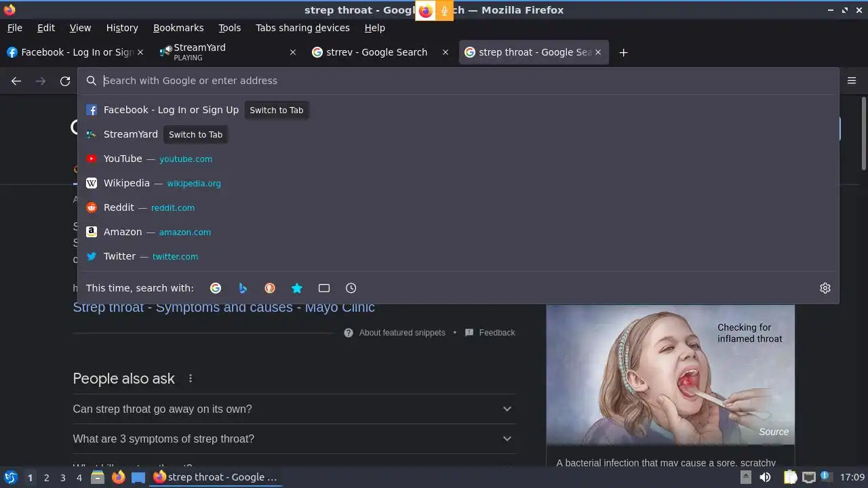The width and height of the screenshot is (868, 488).
Task: Search this time with Bing icon
Action: [x=243, y=288]
